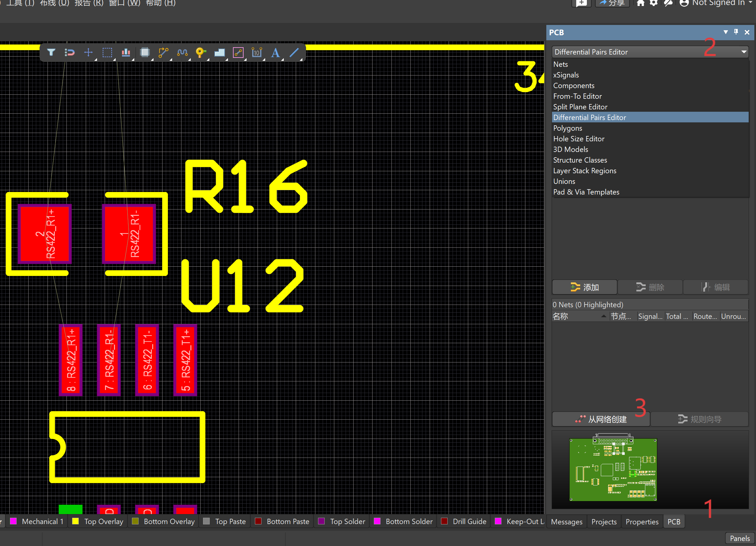
Task: Select the dashed rectangle selection tool
Action: coord(107,52)
